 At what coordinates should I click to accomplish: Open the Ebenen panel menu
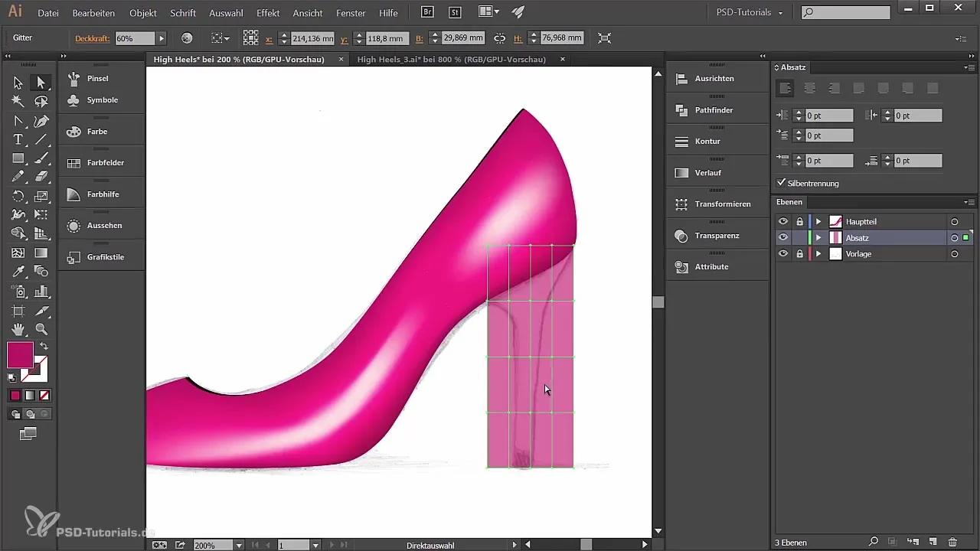[x=969, y=202]
